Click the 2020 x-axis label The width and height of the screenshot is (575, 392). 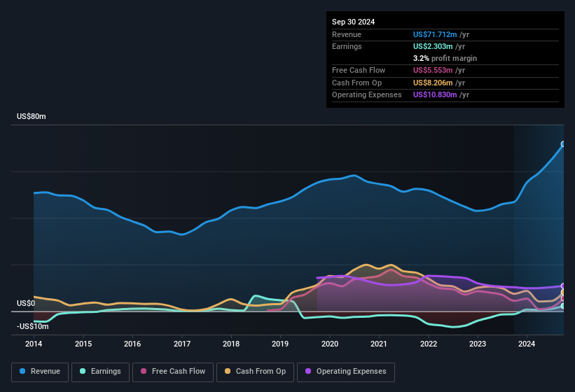[x=330, y=344]
